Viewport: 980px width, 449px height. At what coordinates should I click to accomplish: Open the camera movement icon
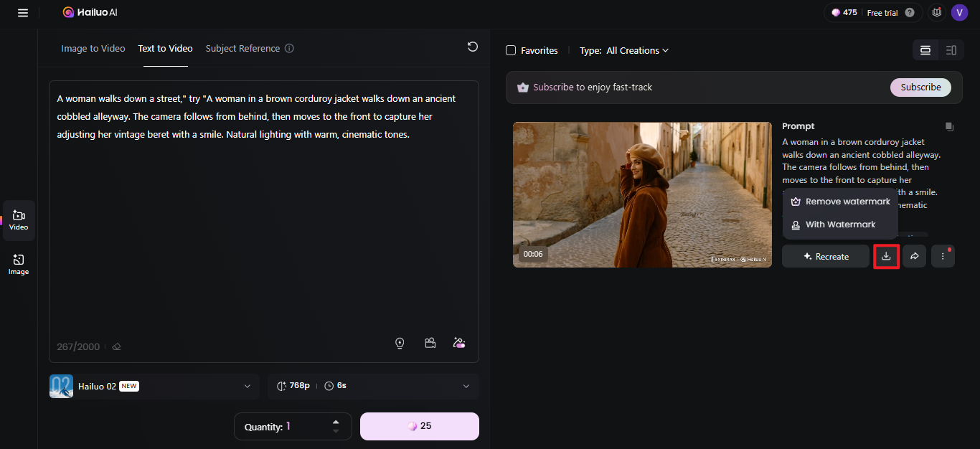(430, 343)
